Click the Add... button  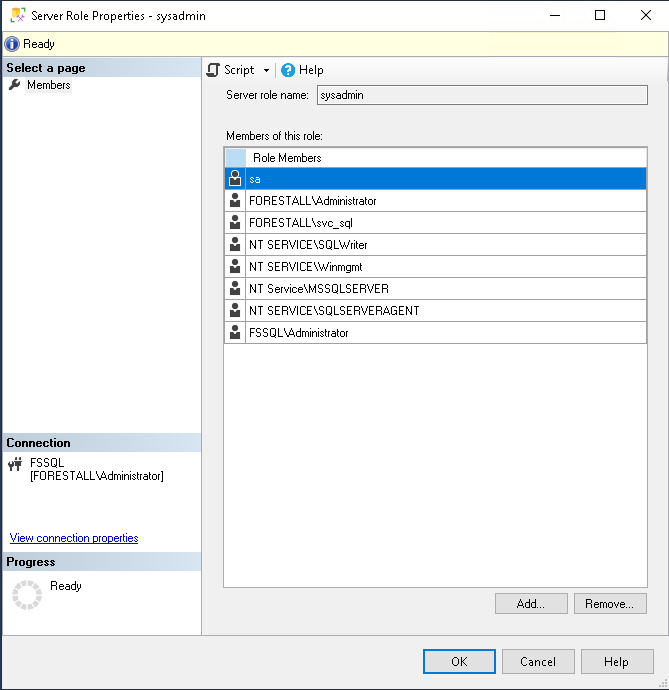coord(530,604)
